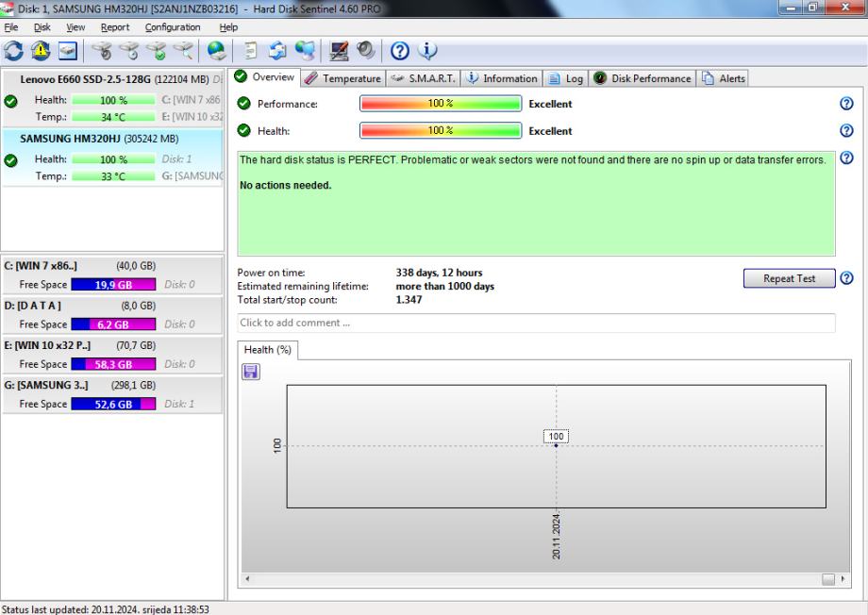This screenshot has width=868, height=615.
Task: Click the disk with stethoscope test icon
Action: pos(102,51)
